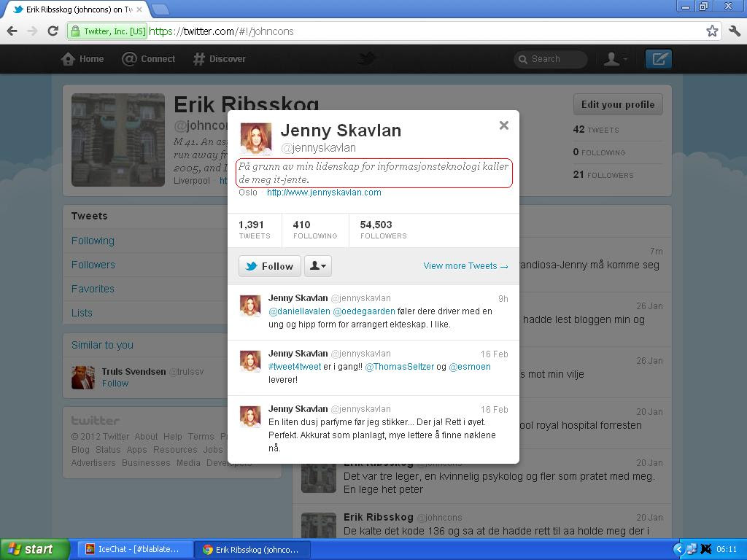
Task: Click 21 Followers stat on Erik's profile
Action: point(603,175)
